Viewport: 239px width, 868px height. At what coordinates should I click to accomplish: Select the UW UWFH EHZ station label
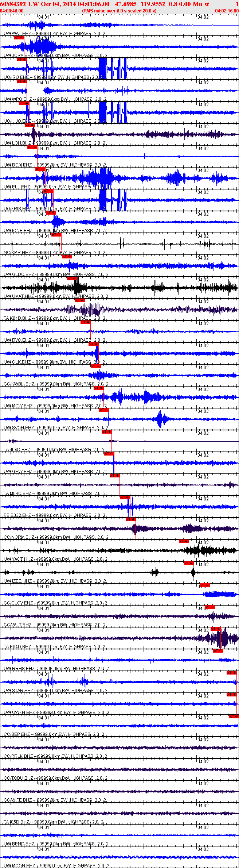56,712
